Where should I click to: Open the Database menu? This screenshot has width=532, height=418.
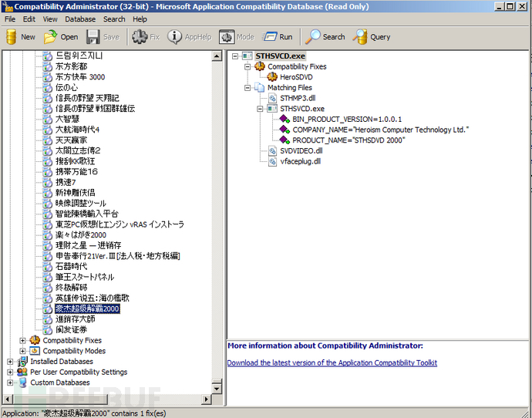pos(80,19)
